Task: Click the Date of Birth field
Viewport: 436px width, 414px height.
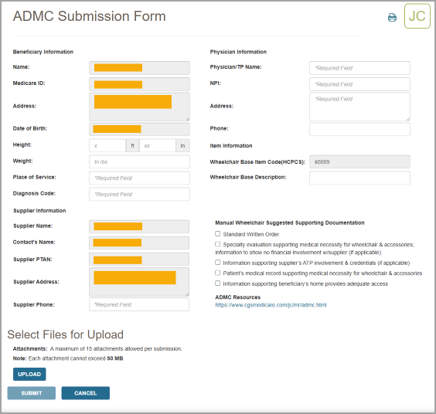Action: pos(139,129)
